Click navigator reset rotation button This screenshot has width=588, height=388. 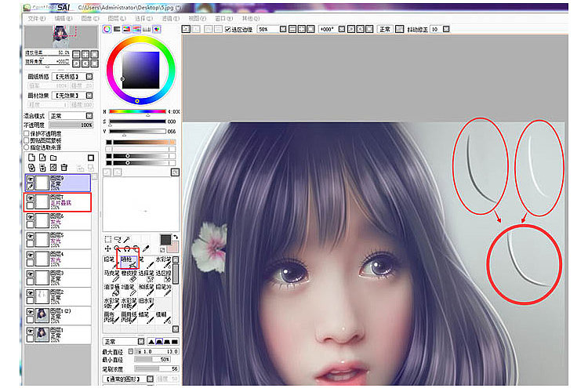95,63
